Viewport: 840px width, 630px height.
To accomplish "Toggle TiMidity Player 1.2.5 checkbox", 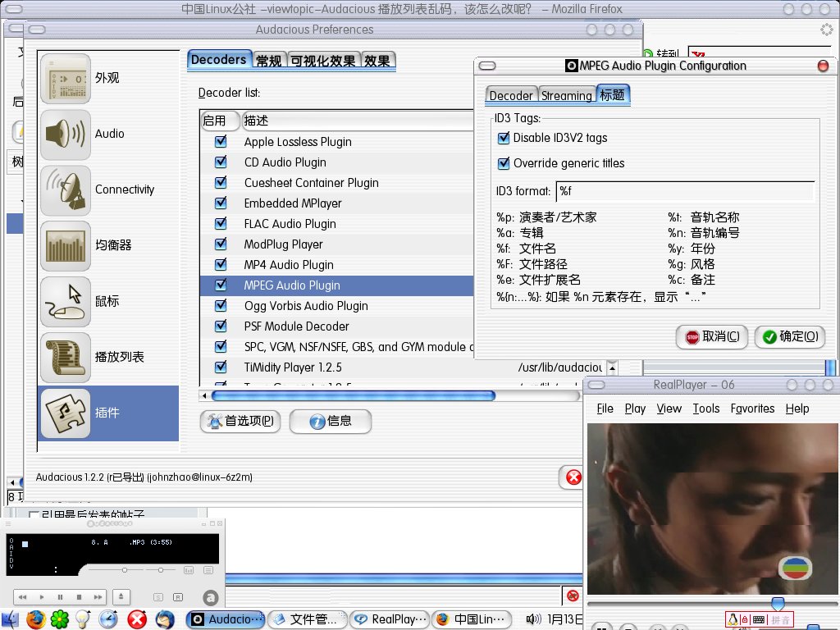I will [220, 367].
